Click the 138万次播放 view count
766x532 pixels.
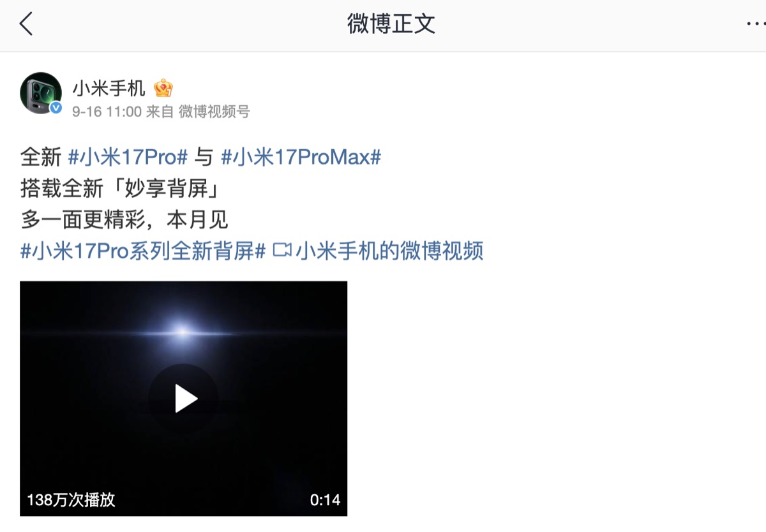click(71, 499)
